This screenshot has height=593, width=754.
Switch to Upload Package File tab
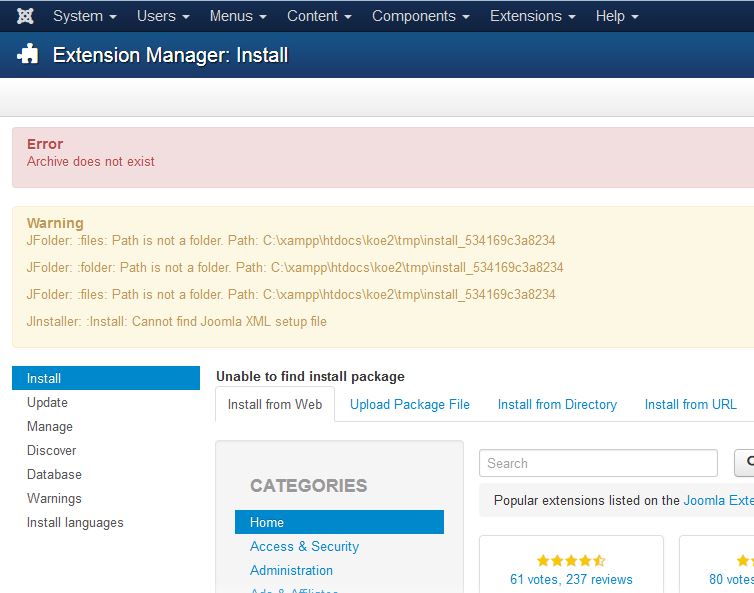point(409,404)
